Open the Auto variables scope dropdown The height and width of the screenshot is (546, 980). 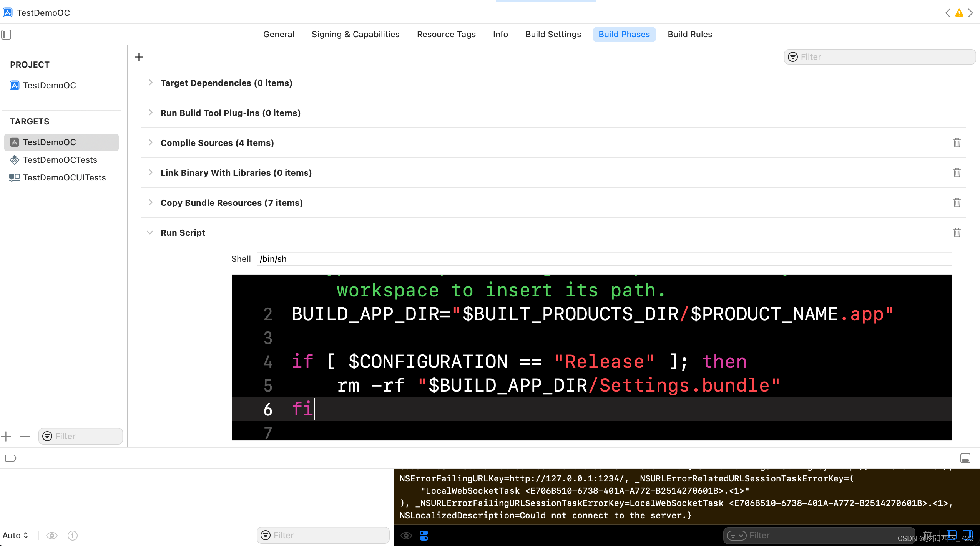click(x=15, y=535)
